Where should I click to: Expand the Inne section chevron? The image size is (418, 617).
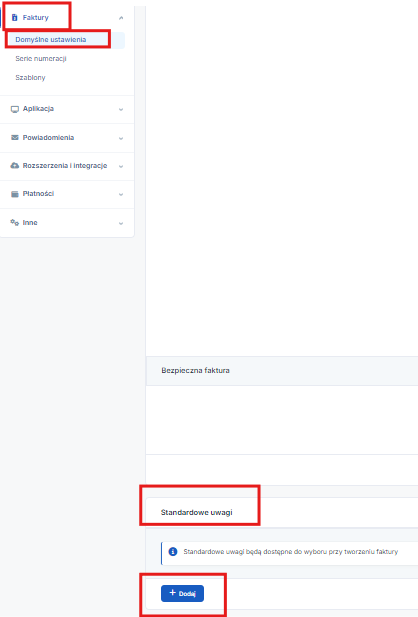pos(121,223)
